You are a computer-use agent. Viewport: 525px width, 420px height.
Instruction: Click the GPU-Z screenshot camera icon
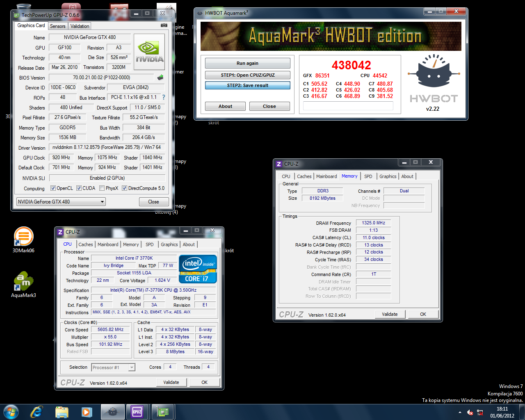pyautogui.click(x=164, y=25)
